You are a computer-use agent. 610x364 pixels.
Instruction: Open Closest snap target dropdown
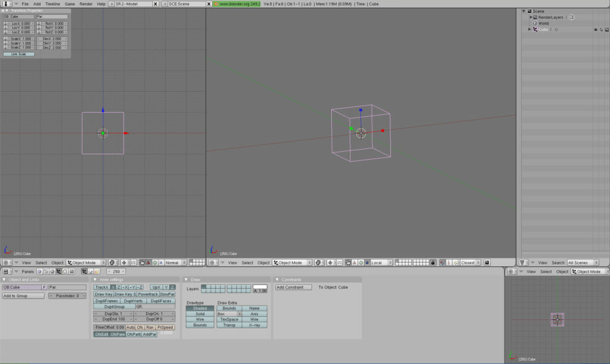471,263
